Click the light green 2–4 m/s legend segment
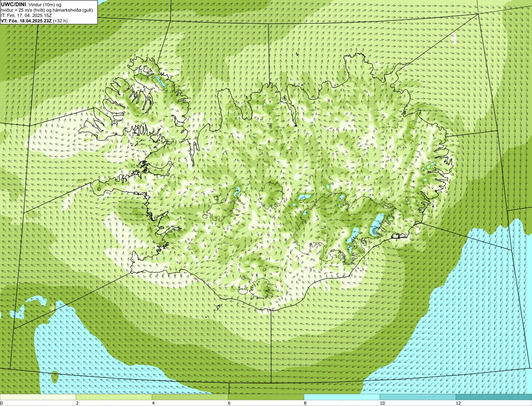 pyautogui.click(x=114, y=397)
